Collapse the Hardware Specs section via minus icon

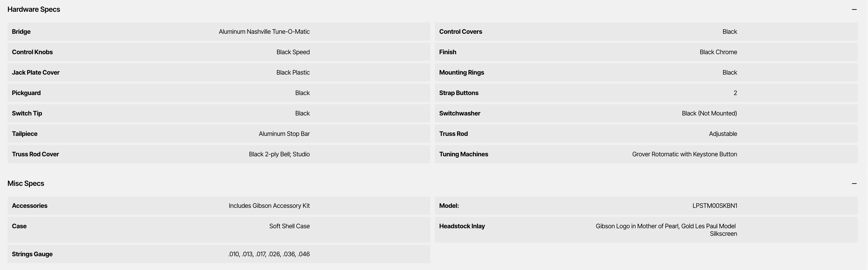point(854,10)
